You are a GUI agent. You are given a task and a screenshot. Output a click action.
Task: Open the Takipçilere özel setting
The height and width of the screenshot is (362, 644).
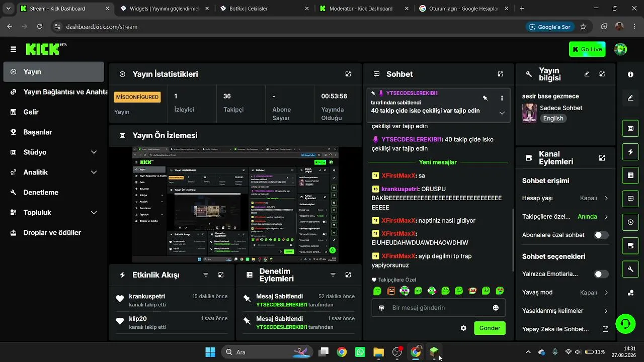tap(566, 217)
